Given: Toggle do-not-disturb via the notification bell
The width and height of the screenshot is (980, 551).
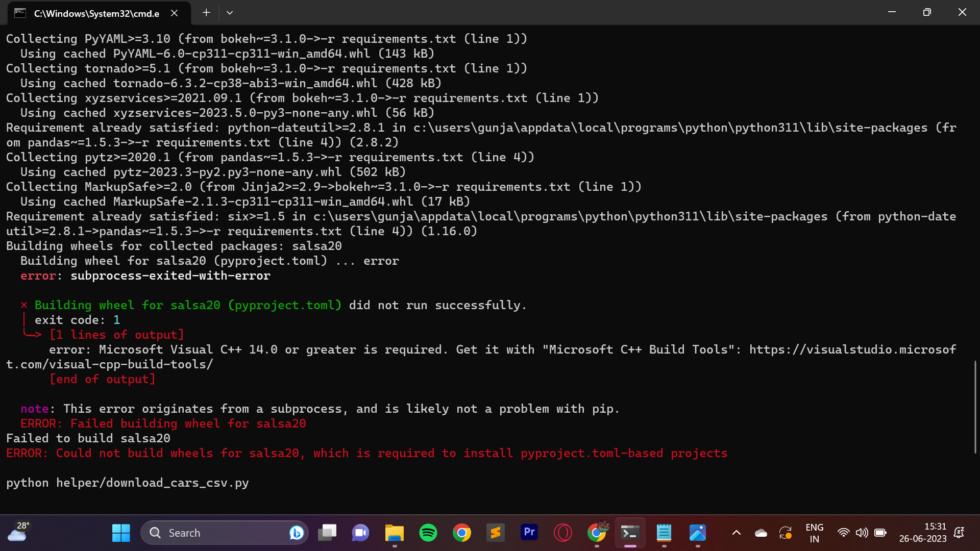Looking at the screenshot, I should click(959, 532).
